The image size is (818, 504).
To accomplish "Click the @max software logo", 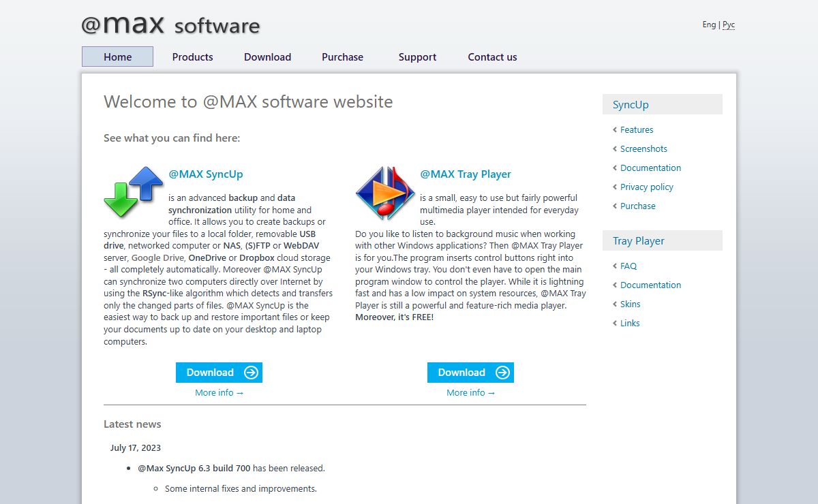I will [x=170, y=25].
